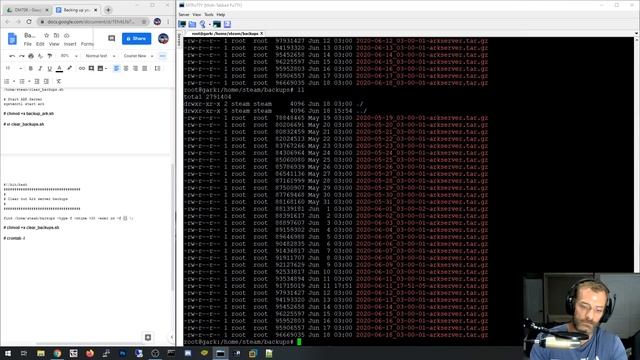Open File Explorer from the taskbar
This screenshot has width=640, height=360.
(41, 353)
